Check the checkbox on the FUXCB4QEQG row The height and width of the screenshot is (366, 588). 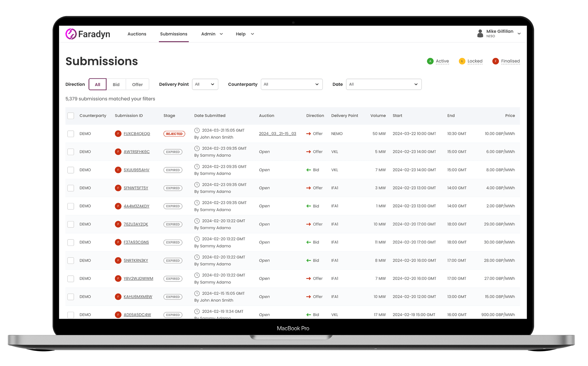(x=71, y=133)
